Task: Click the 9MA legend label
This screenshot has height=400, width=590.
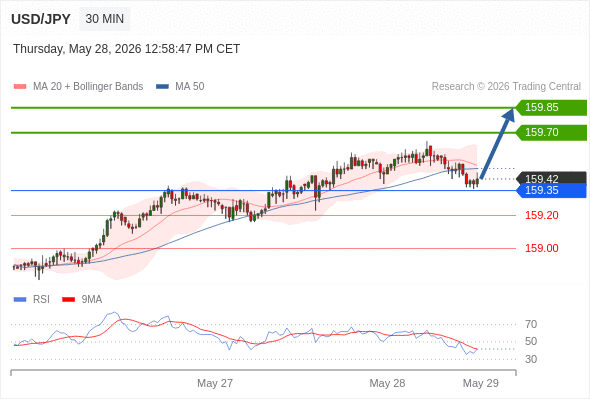Action: coord(92,300)
